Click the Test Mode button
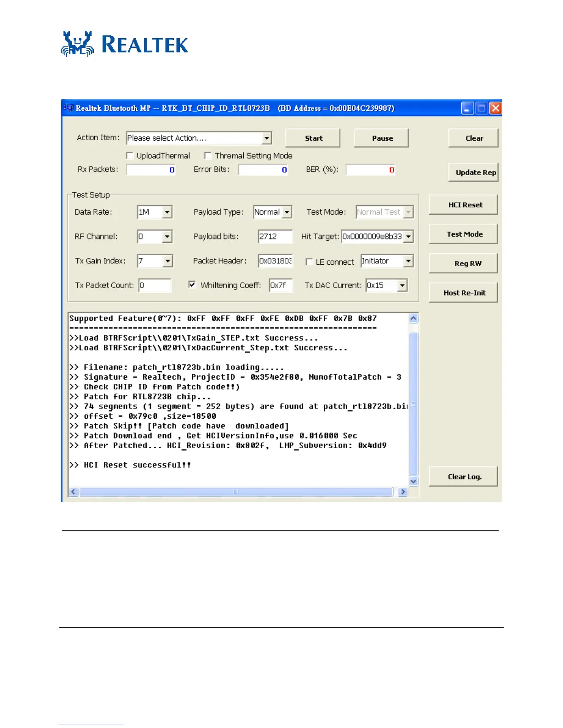This screenshot has height=728, width=563. pos(464,234)
